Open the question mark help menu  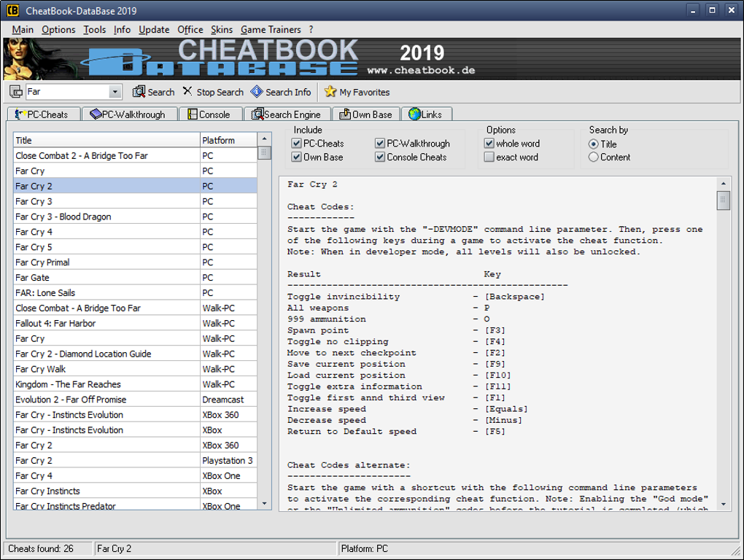click(x=311, y=29)
